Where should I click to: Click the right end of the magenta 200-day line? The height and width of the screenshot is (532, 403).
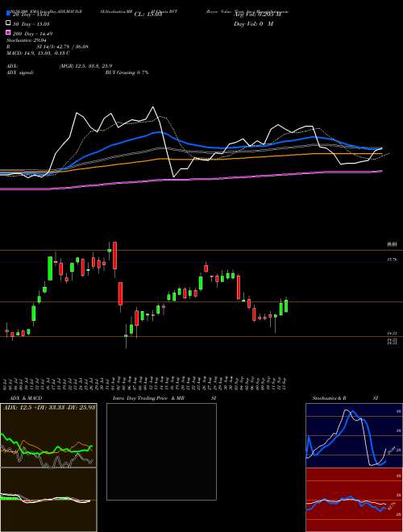381,172
